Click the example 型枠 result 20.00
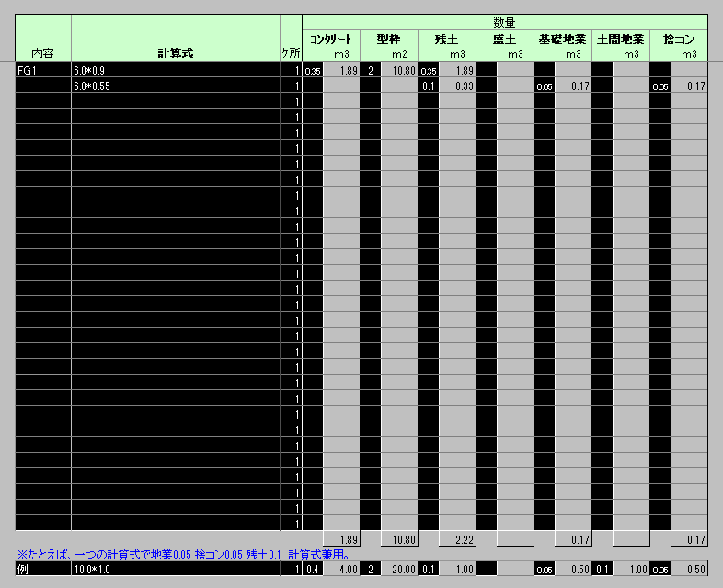This screenshot has height=588, width=723. pyautogui.click(x=399, y=570)
